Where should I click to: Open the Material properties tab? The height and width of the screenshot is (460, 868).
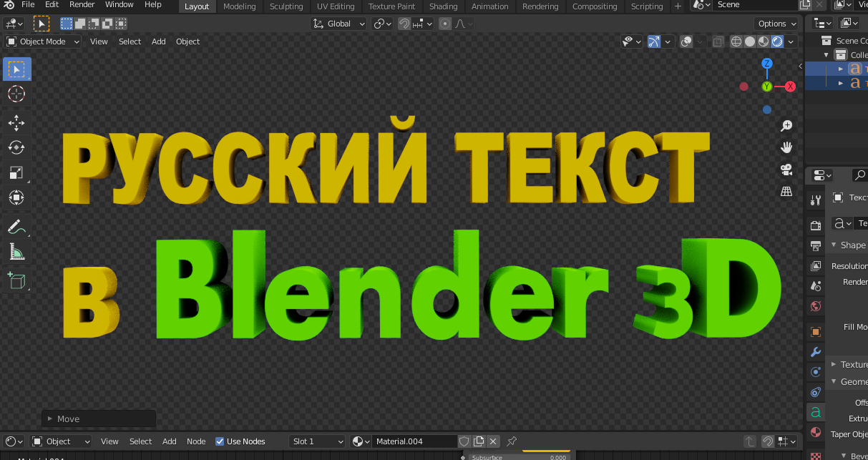815,433
